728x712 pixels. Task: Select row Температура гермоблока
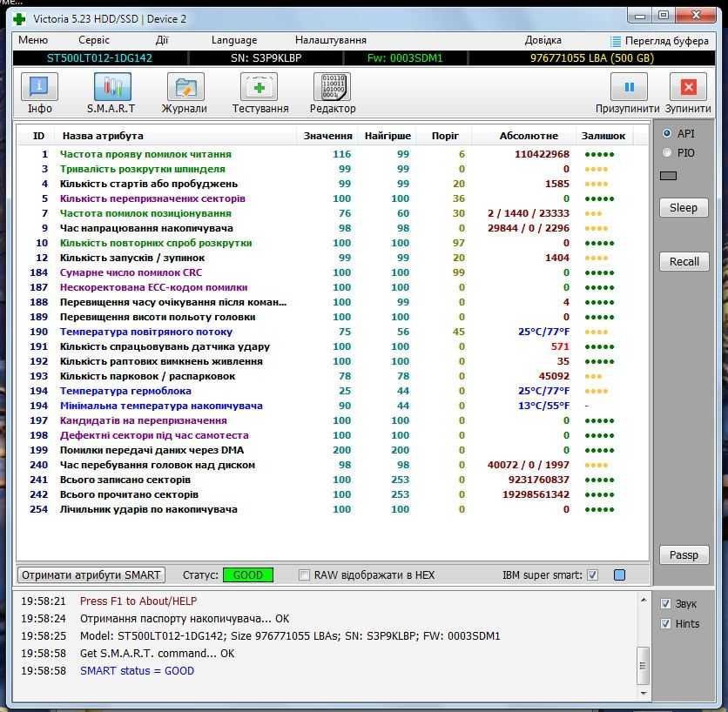point(332,391)
